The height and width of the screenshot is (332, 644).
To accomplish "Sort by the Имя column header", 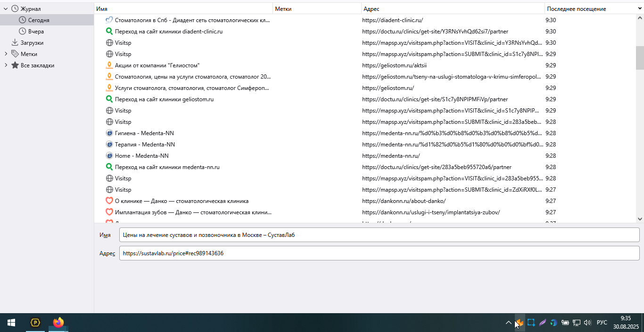I will coord(183,8).
